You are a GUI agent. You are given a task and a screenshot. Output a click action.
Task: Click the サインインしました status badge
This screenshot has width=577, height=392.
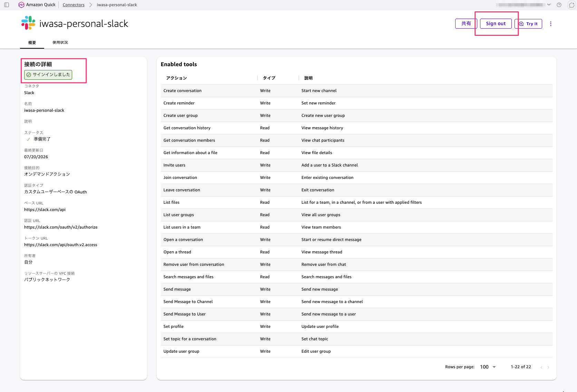48,75
